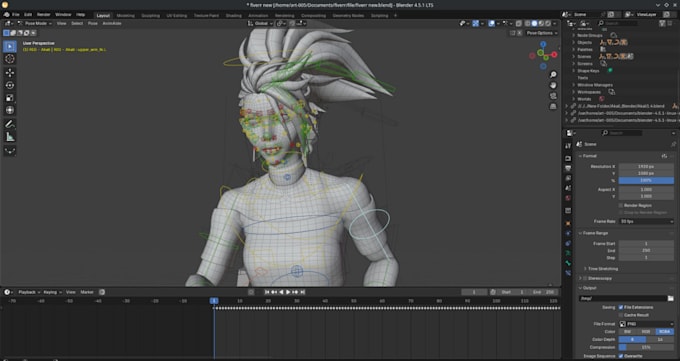Expand the Worlds outliner row

pos(574,99)
